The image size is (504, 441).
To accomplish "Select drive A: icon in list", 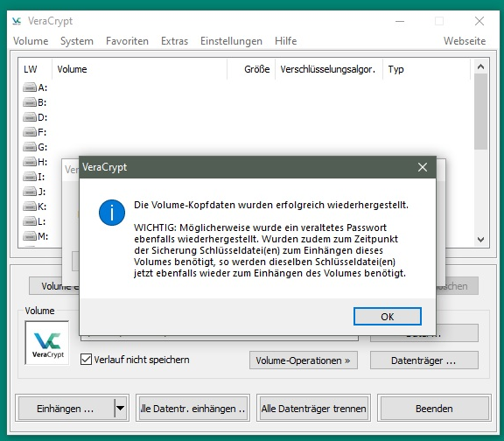I will [x=30, y=87].
